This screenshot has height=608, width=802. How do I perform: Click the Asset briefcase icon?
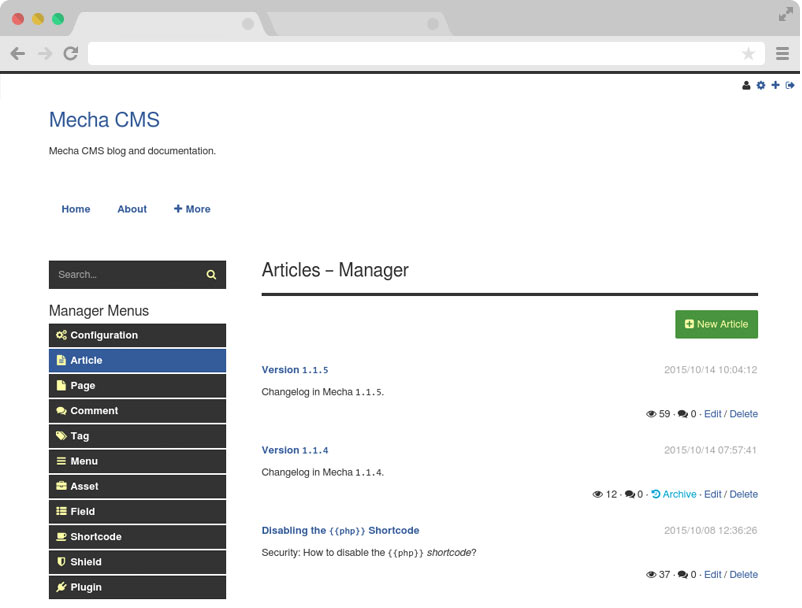(61, 486)
